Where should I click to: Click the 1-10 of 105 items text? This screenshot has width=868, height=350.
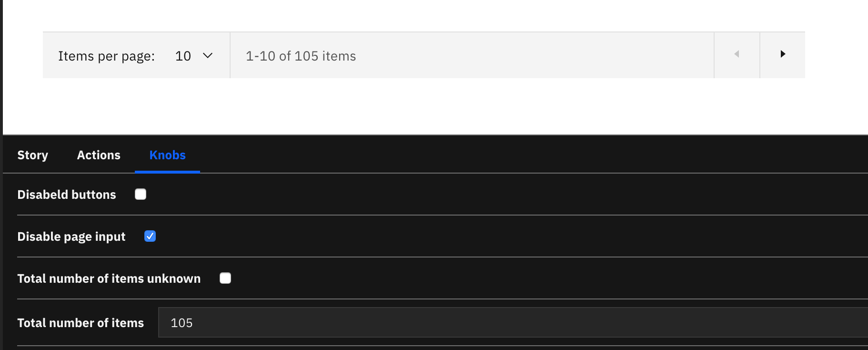[301, 56]
